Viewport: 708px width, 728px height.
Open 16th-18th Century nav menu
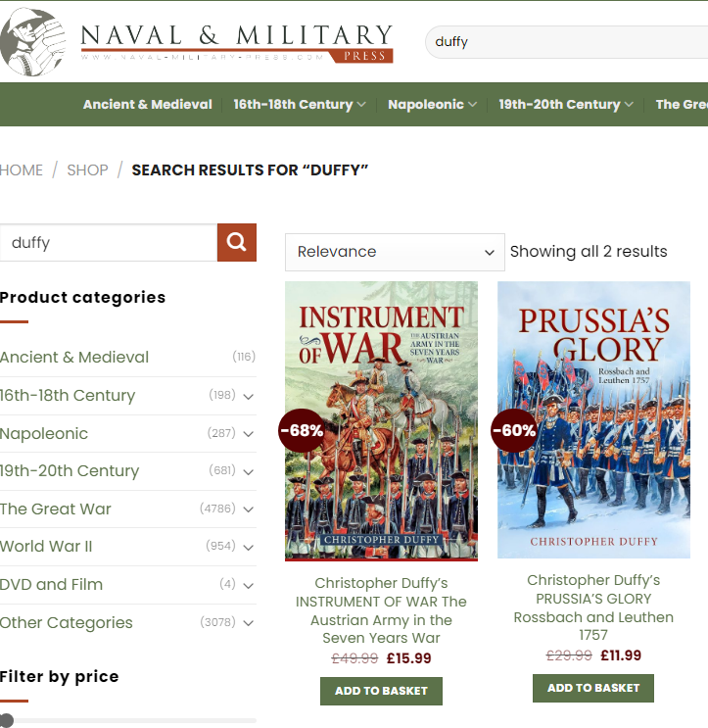pos(300,105)
